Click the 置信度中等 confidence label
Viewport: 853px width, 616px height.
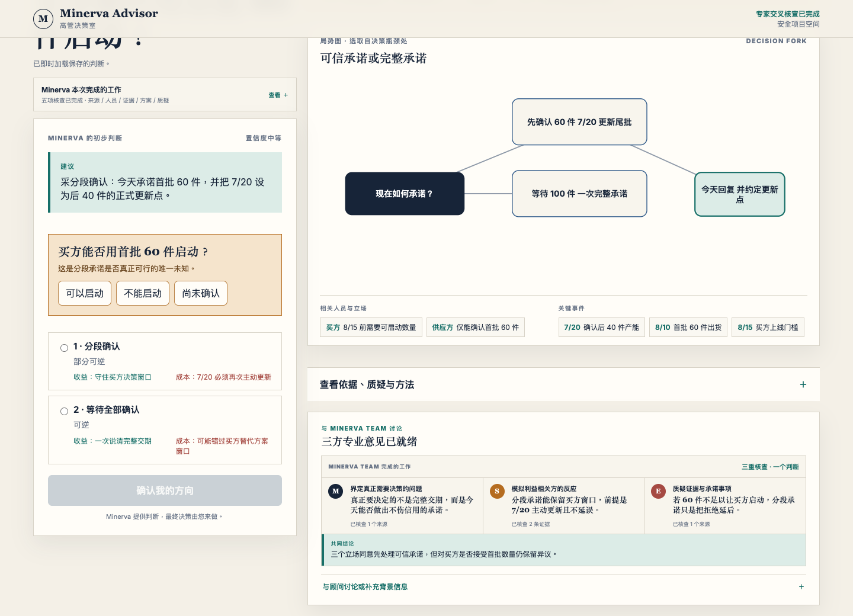click(264, 138)
